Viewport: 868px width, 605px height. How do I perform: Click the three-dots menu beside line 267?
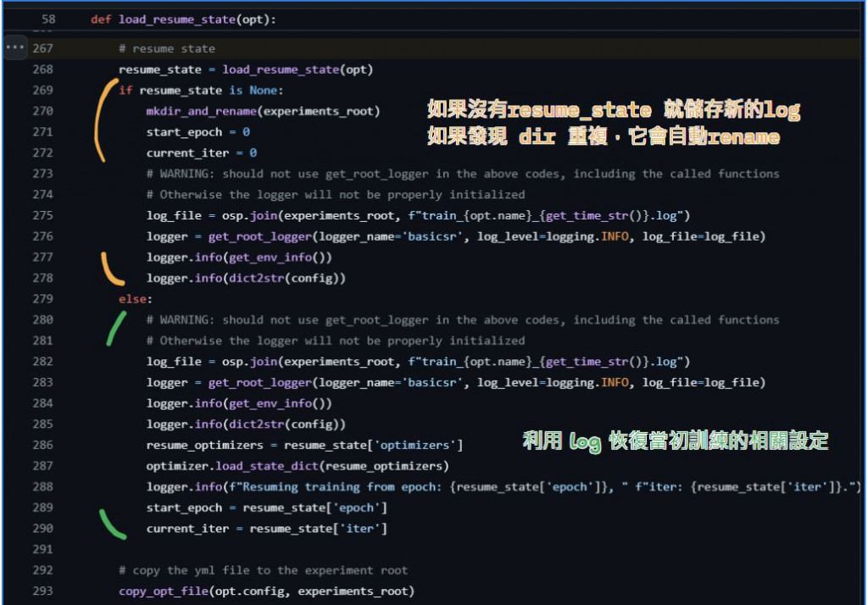click(15, 47)
